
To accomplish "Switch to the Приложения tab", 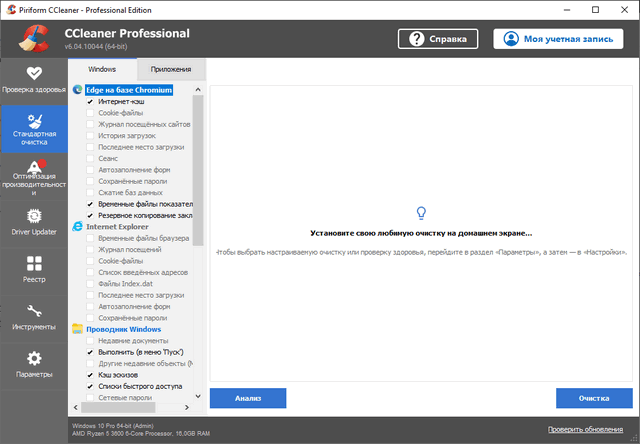I will pos(171,69).
